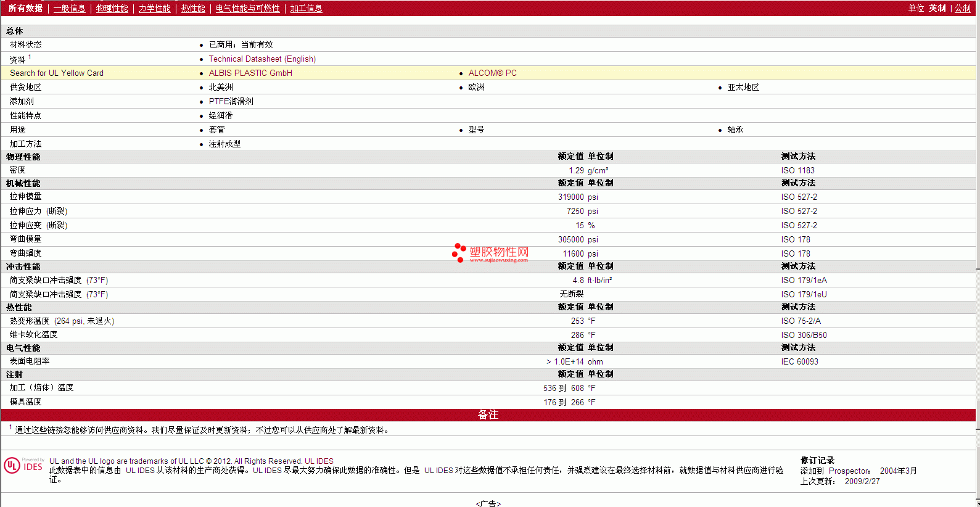980x507 pixels.
Task: Click the 欧洲 availability entry
Action: 477,88
